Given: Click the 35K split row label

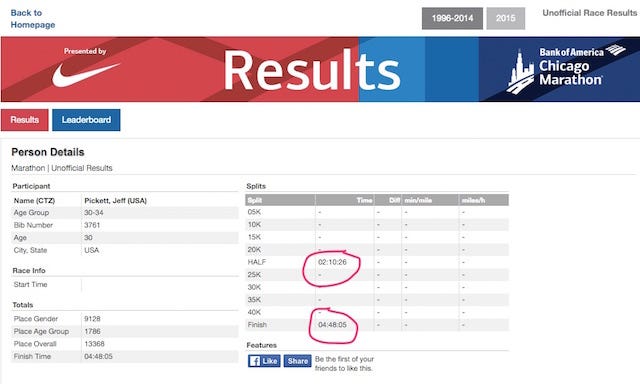Looking at the screenshot, I should click(x=254, y=300).
